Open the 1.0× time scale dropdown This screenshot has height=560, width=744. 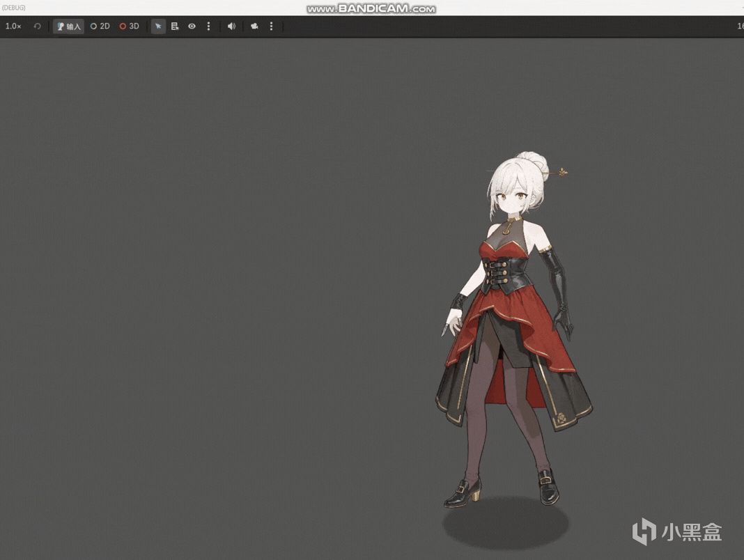13,26
